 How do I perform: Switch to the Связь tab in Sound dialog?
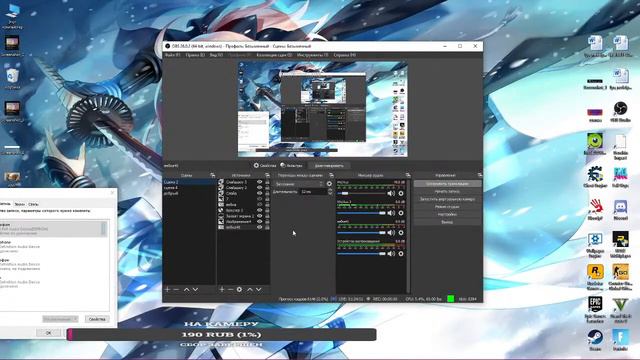coord(33,204)
